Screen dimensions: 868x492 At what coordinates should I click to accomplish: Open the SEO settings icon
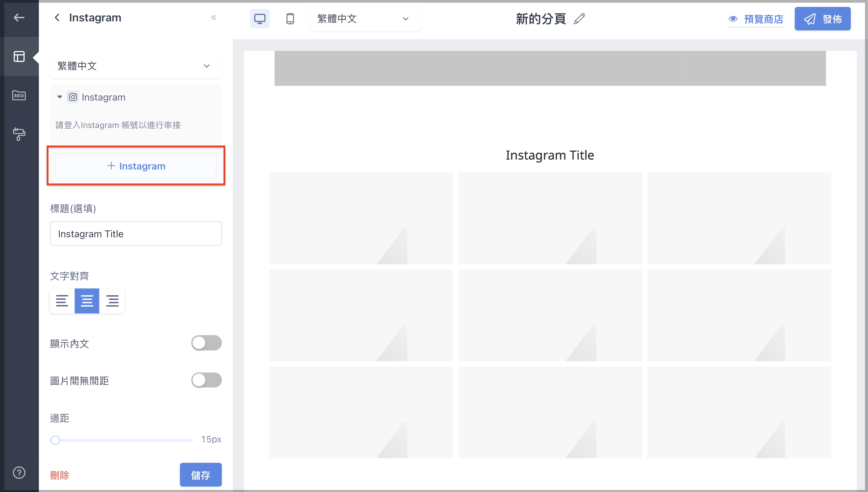tap(19, 95)
